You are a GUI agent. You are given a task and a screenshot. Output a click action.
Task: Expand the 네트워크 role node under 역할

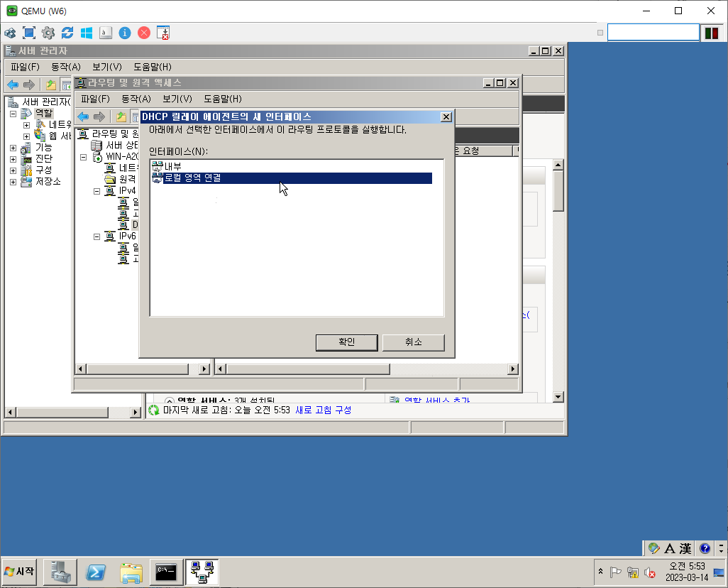click(26, 125)
